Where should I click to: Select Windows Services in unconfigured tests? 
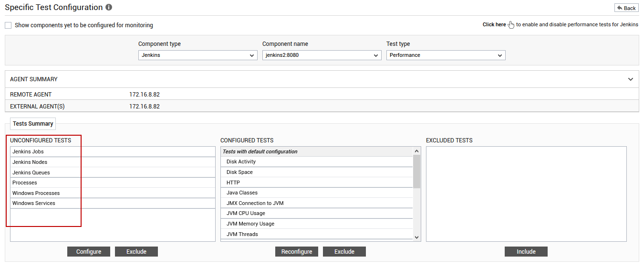point(113,203)
